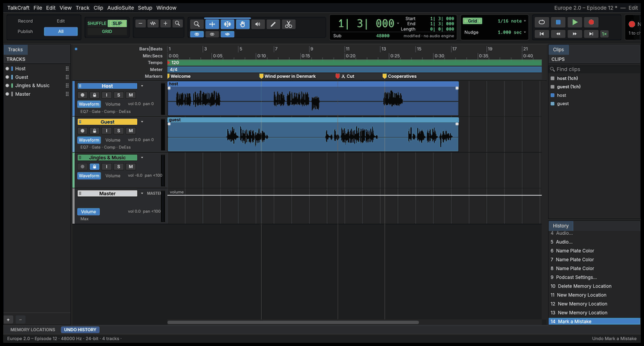644x346 pixels.
Task: Select the scissors cut tool
Action: (x=289, y=24)
